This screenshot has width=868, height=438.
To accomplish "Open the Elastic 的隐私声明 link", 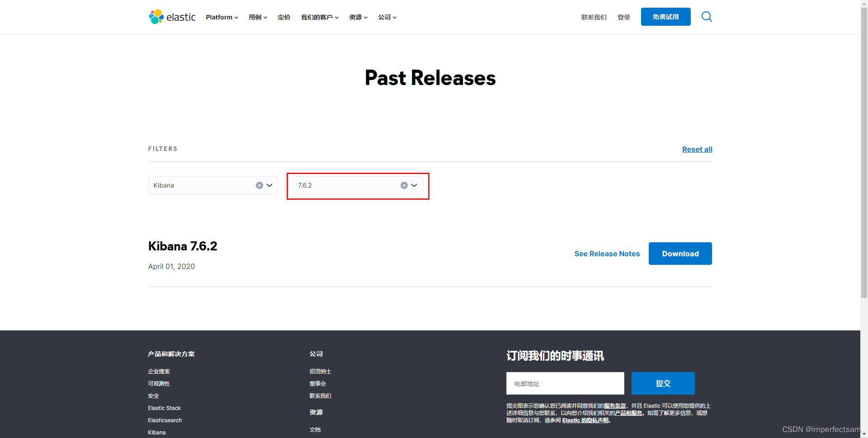I will 585,420.
